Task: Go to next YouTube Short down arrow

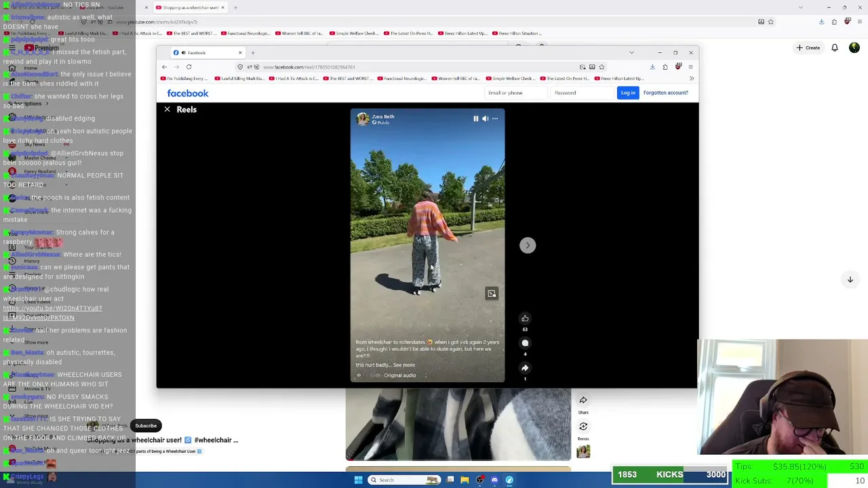Action: pyautogui.click(x=850, y=279)
